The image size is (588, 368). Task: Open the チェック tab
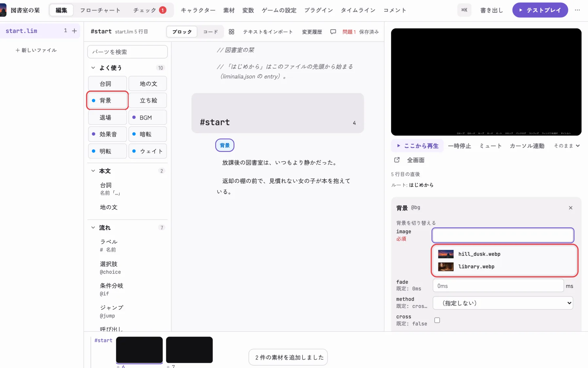150,10
